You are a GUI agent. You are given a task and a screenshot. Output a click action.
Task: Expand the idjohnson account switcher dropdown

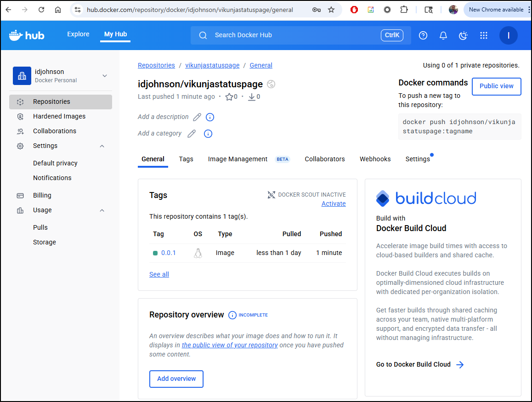tap(105, 76)
